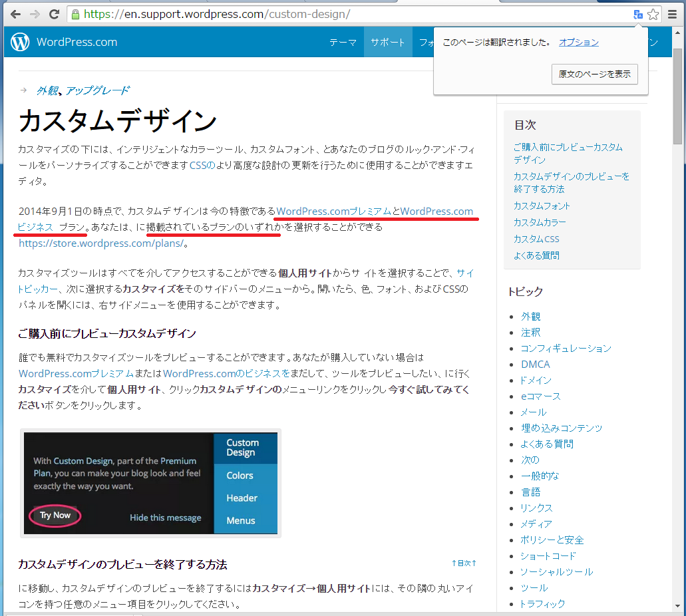This screenshot has height=616, width=686.
Task: Open the underlined WordPress.comプレミアム link
Action: (334, 212)
